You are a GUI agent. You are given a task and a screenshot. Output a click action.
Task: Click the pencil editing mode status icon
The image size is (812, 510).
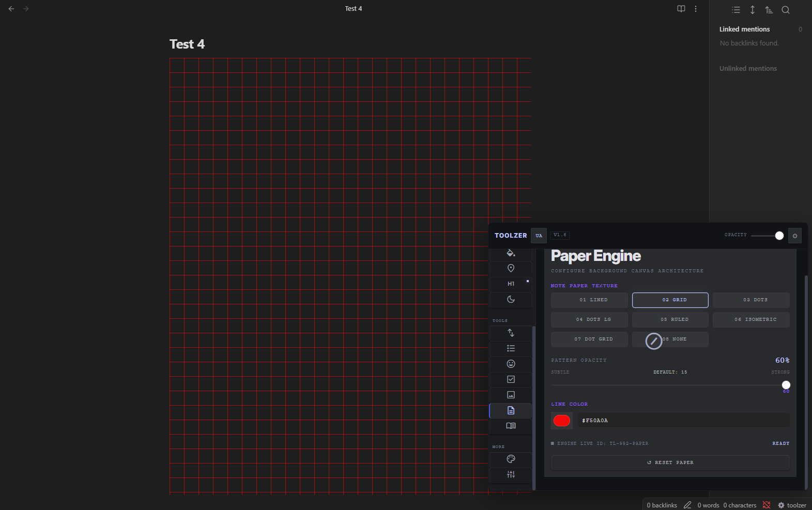(687, 505)
